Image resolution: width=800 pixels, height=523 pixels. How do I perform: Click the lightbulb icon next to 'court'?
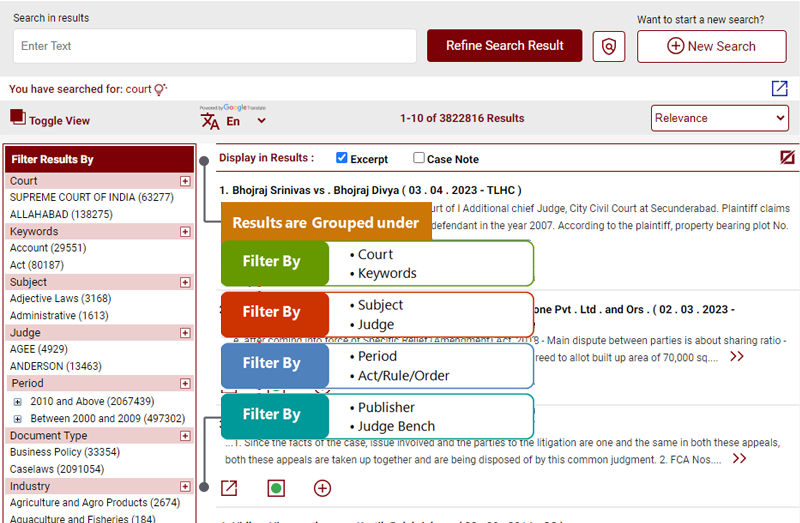click(x=160, y=89)
